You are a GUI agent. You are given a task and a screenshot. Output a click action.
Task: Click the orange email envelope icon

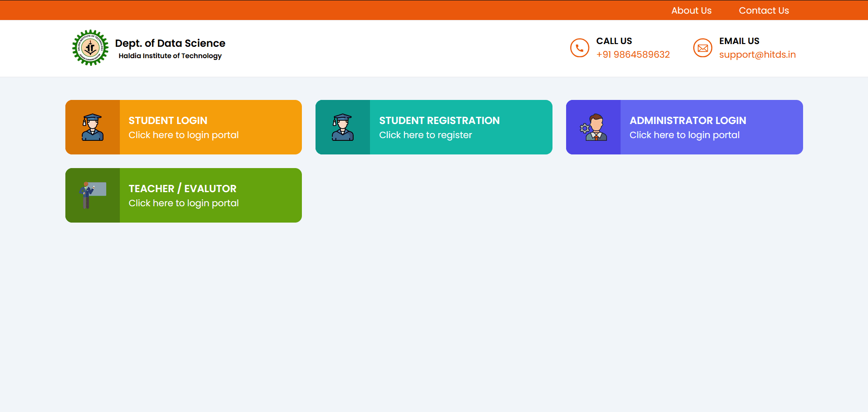click(703, 48)
